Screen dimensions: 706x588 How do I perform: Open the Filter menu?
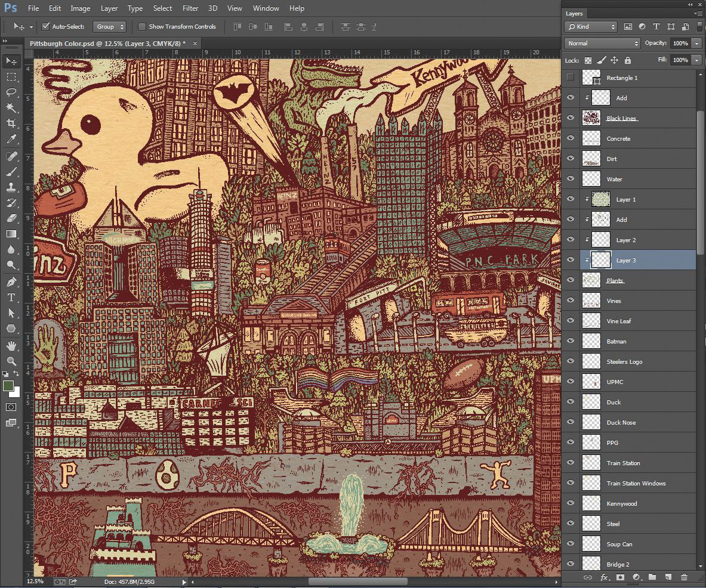[x=190, y=8]
